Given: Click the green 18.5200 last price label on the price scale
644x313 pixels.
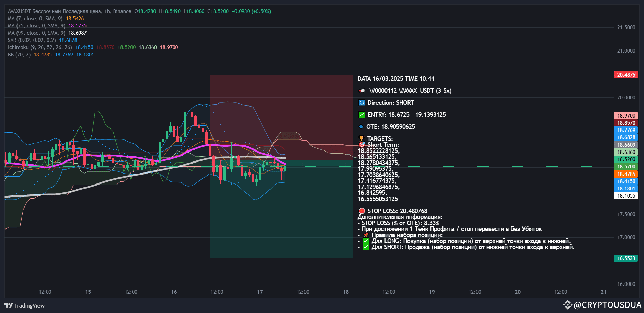Looking at the screenshot, I should point(625,166).
